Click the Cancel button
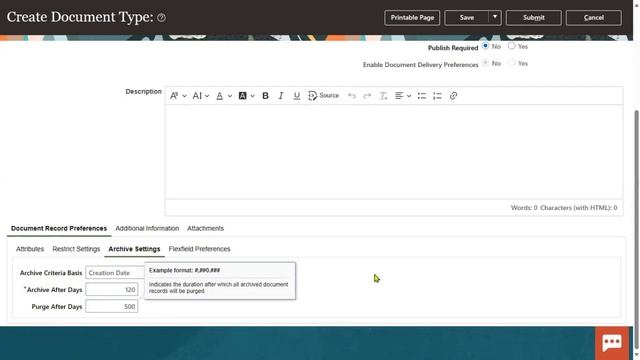The height and width of the screenshot is (360, 640). pyautogui.click(x=593, y=18)
